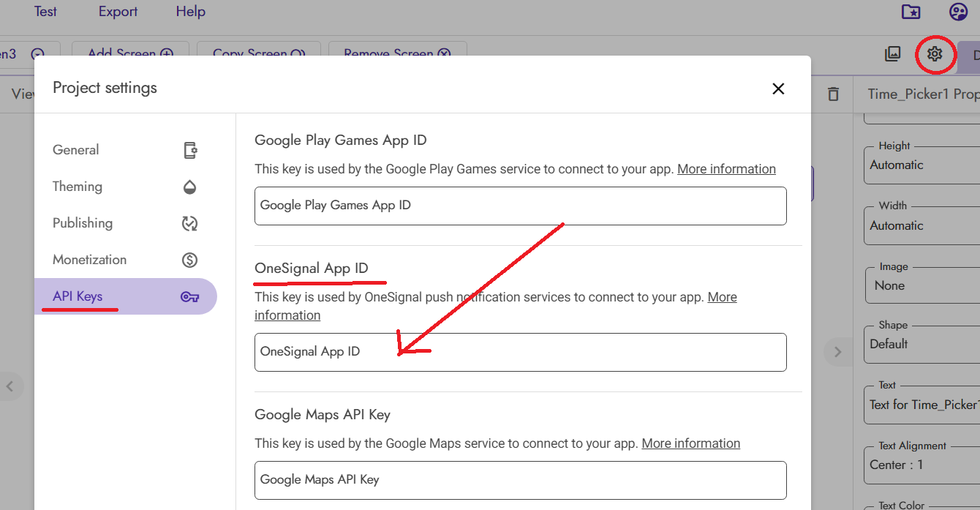
Task: Open the Help menu
Action: coord(190,12)
